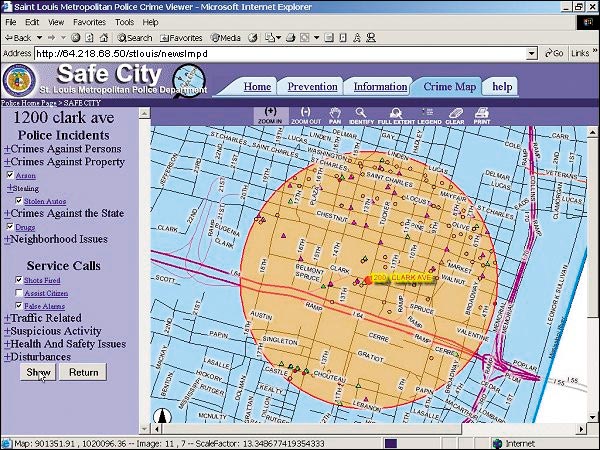The image size is (600, 450).
Task: Open the File menu
Action: 11,22
